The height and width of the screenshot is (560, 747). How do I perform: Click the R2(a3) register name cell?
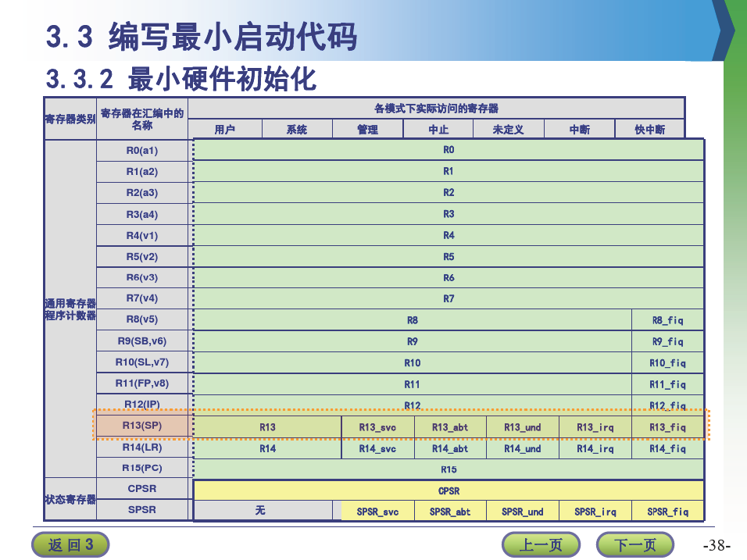142,193
